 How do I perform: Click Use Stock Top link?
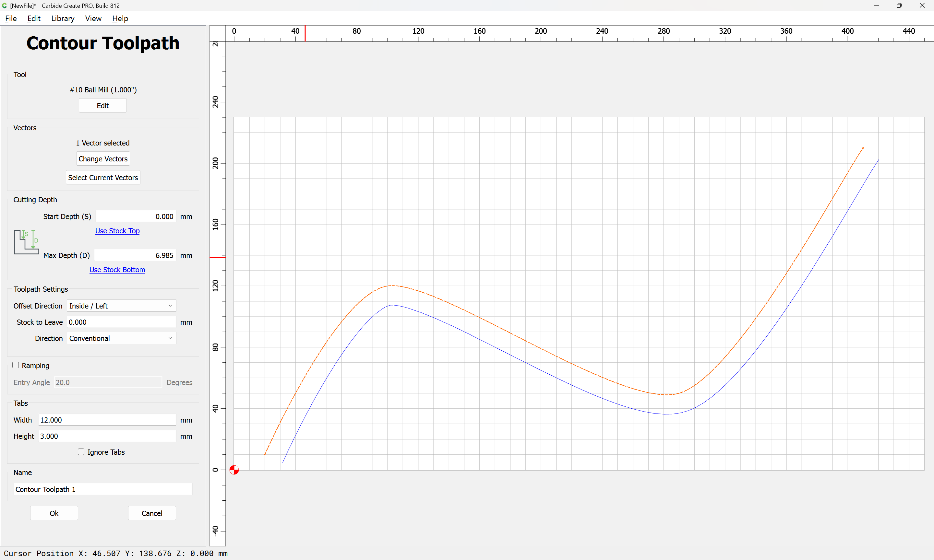[x=117, y=230]
